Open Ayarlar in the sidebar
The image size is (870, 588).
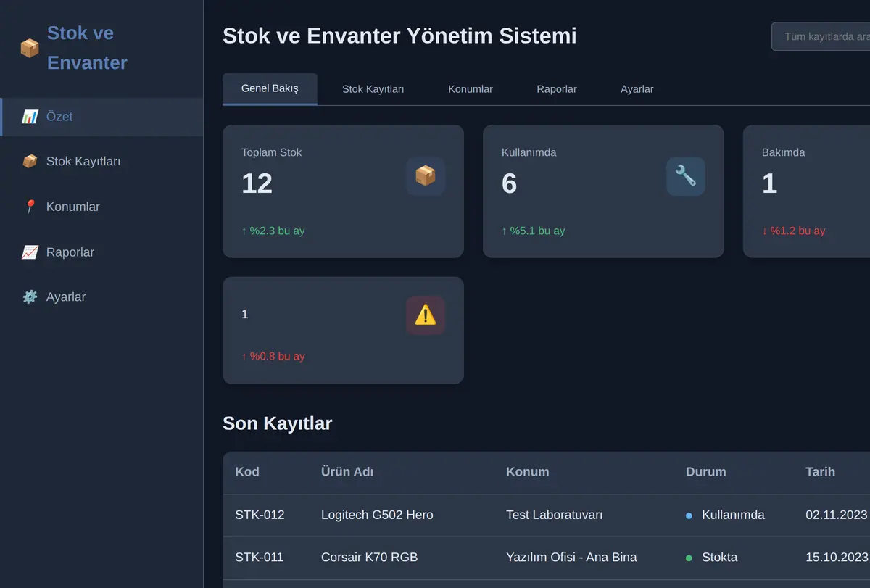101,297
